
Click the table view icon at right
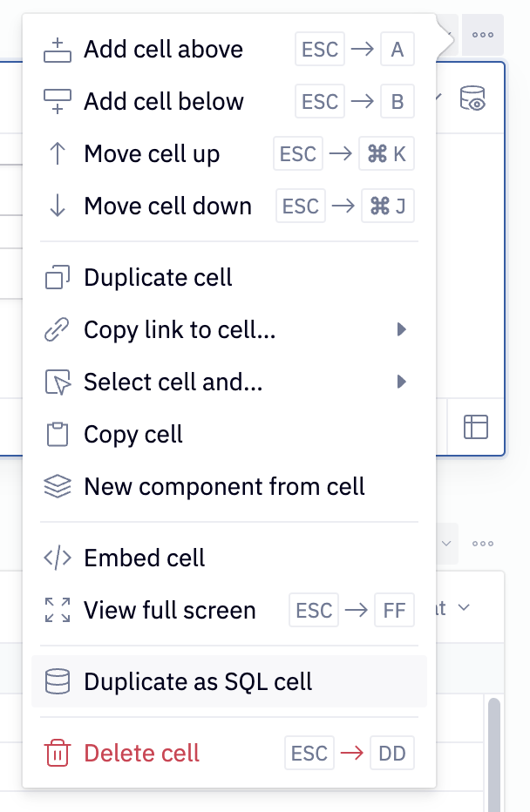(x=476, y=426)
